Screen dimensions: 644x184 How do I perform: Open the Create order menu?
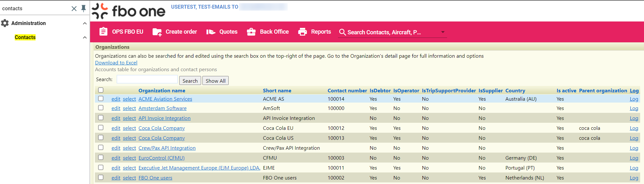click(x=175, y=32)
